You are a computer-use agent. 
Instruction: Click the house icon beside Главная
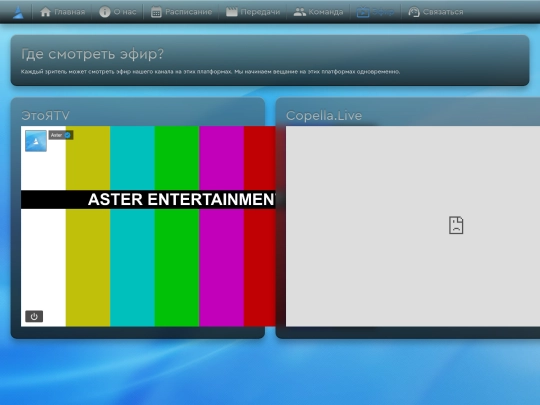click(x=45, y=12)
